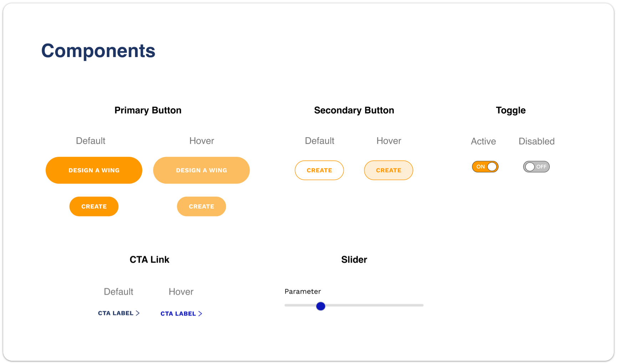Click the peach-tinted outlined CREATE hover button
Image resolution: width=617 pixels, height=364 pixels.
tap(388, 170)
